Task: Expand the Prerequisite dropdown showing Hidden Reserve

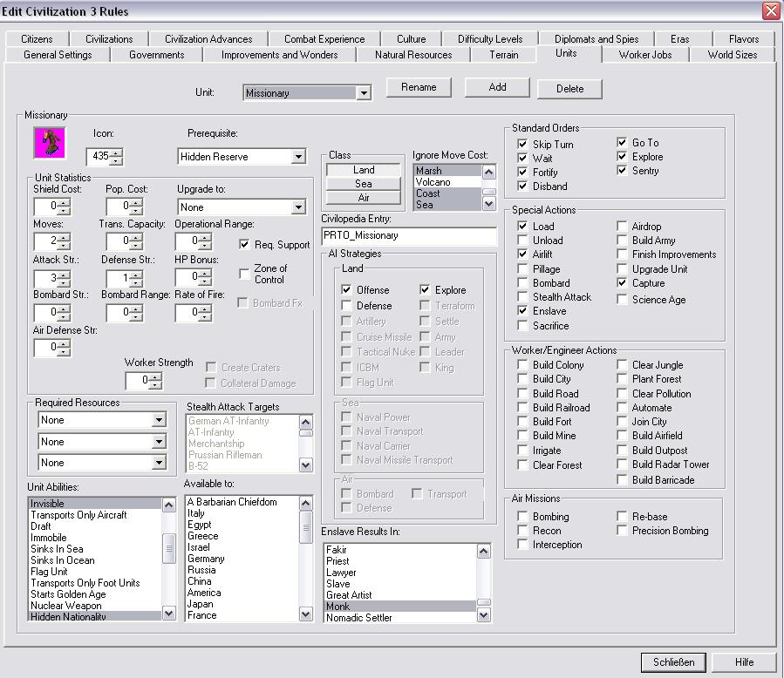Action: point(298,157)
